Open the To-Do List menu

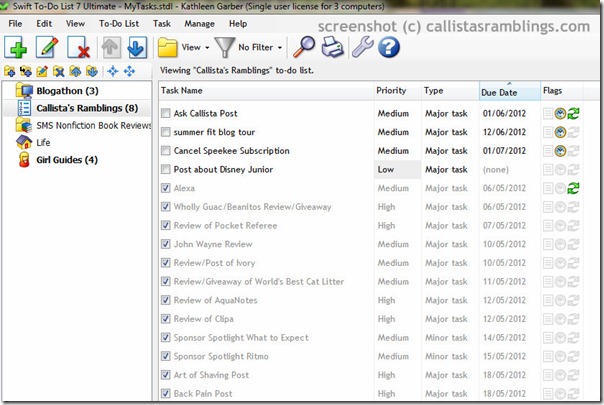coord(118,22)
